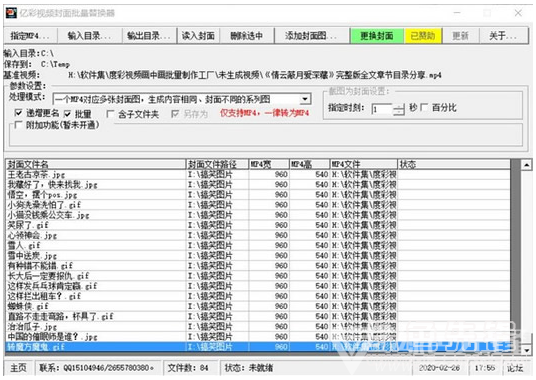The height and width of the screenshot is (380, 536).
Task: Toggle the 递增更名 checkbox
Action: [x=18, y=113]
